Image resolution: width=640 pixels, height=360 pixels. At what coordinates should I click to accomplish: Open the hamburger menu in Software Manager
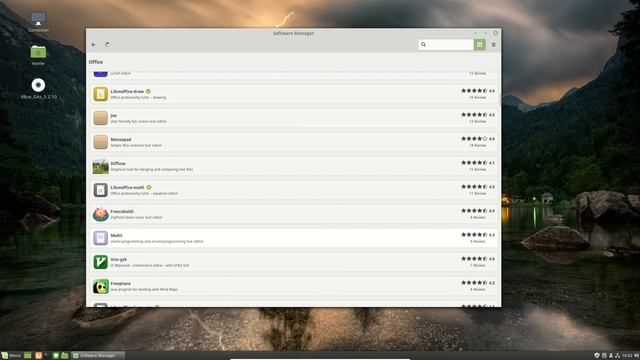[493, 44]
